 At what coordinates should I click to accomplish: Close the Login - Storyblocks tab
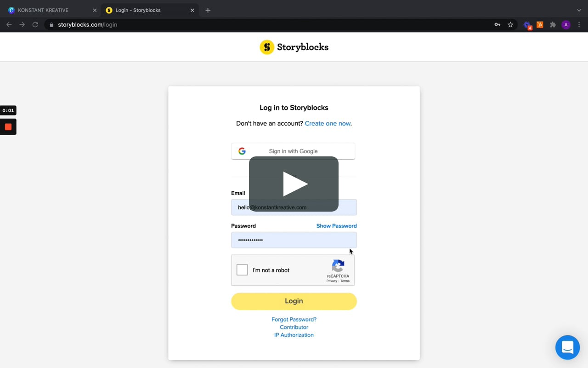point(192,10)
